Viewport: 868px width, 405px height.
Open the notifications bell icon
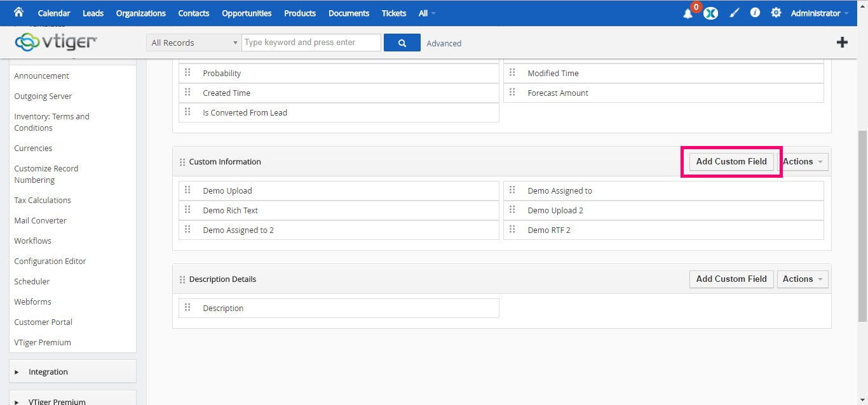[688, 13]
